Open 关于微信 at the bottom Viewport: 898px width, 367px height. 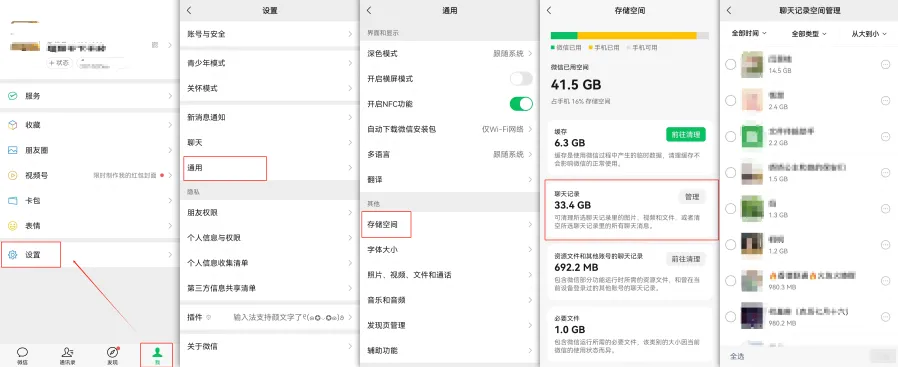point(270,346)
